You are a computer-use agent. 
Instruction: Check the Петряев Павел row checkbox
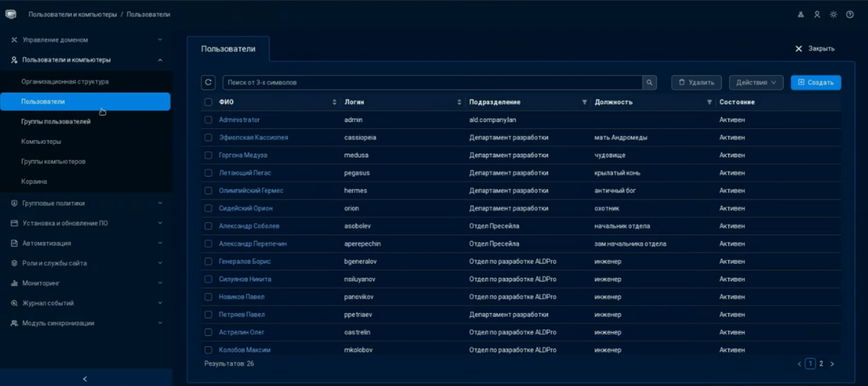click(208, 314)
